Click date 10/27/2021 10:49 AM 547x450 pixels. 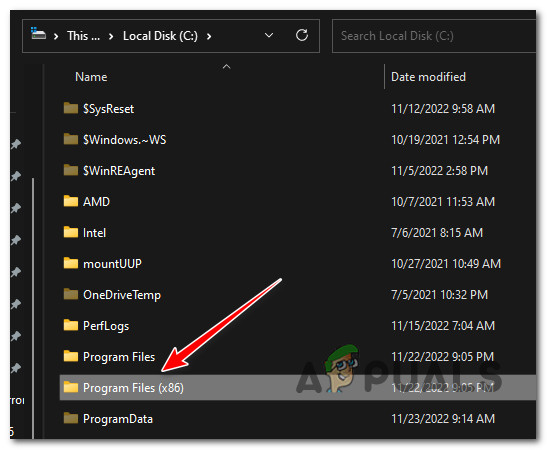[446, 264]
